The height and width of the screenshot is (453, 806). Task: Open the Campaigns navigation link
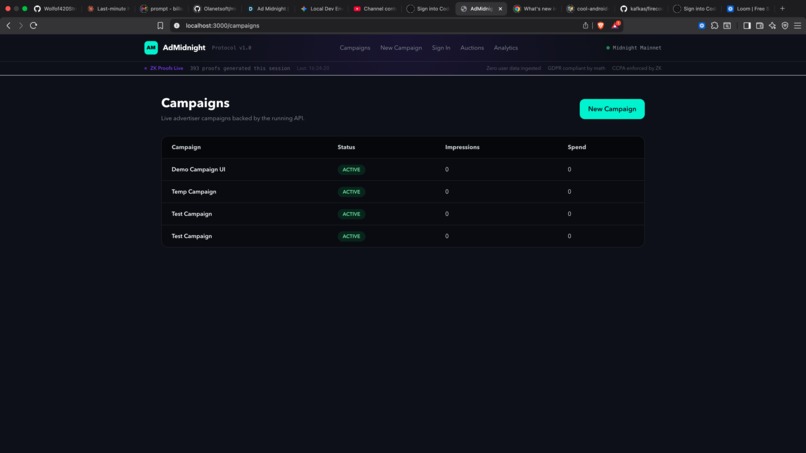tap(355, 48)
